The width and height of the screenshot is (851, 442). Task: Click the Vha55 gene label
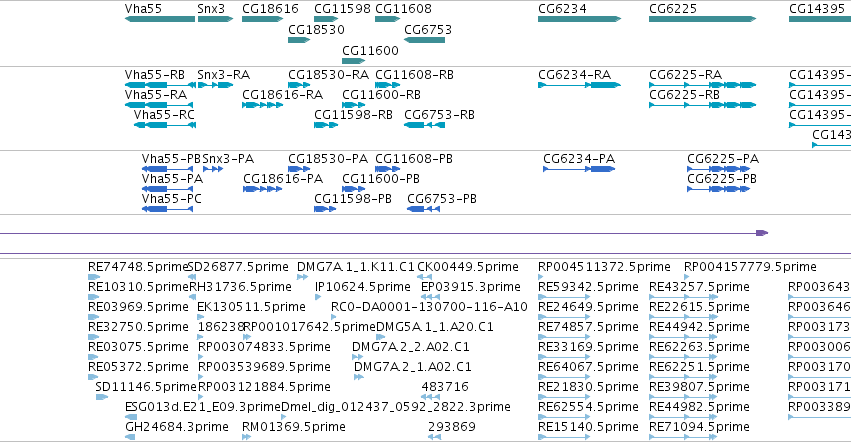(x=143, y=9)
